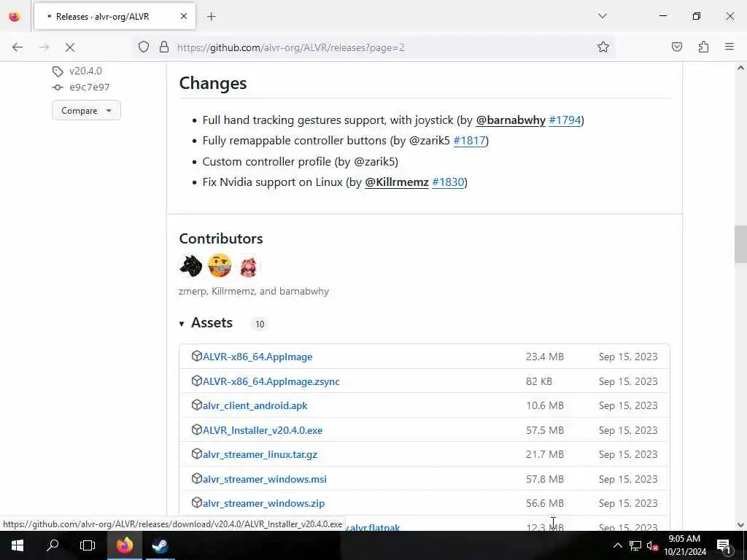Viewport: 747px width, 560px height.
Task: Click package icon beside alvr_streamer_windows.msi
Action: [197, 478]
